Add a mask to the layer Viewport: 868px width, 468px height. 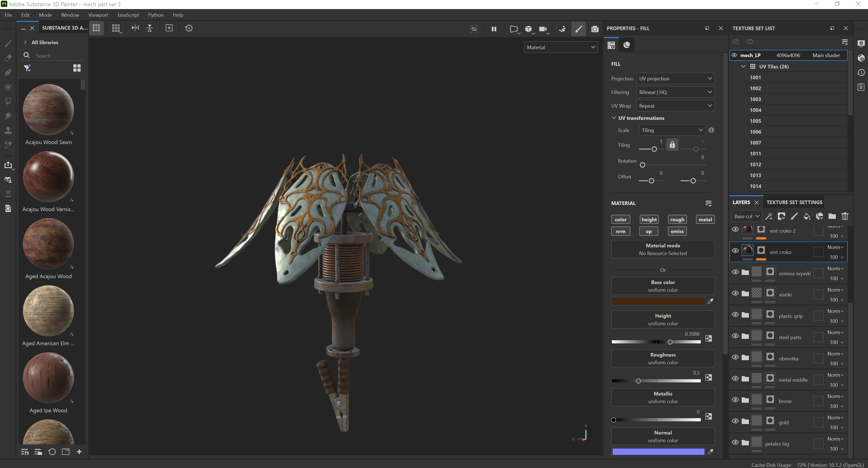(x=781, y=216)
